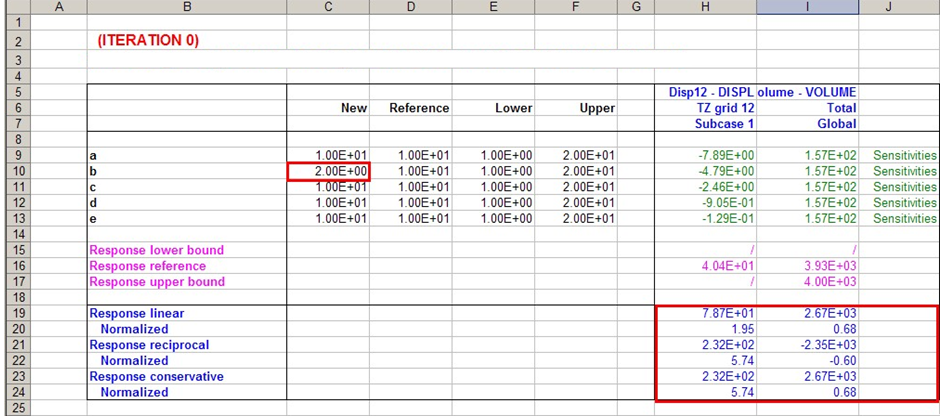Image resolution: width=943 pixels, height=419 pixels.
Task: Click the (ITERATION 0) title cell
Action: (x=148, y=41)
